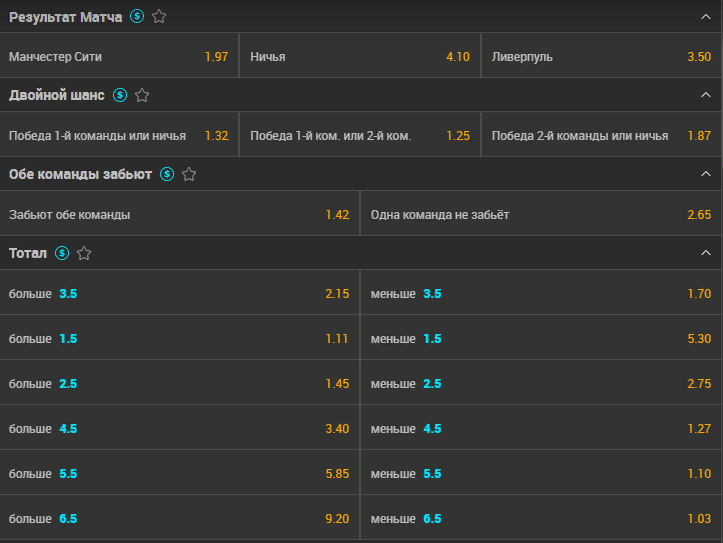Choose Одна команда не забьёт 2.65
This screenshot has height=543, width=723.
pyautogui.click(x=541, y=213)
